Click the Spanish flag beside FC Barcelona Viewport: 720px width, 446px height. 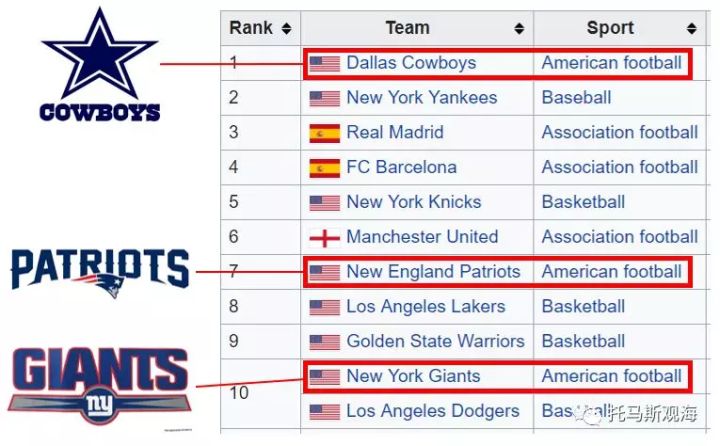[324, 168]
